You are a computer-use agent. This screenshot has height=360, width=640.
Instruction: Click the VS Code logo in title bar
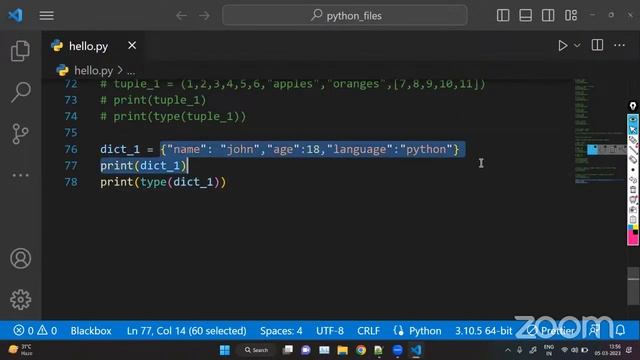coord(16,16)
